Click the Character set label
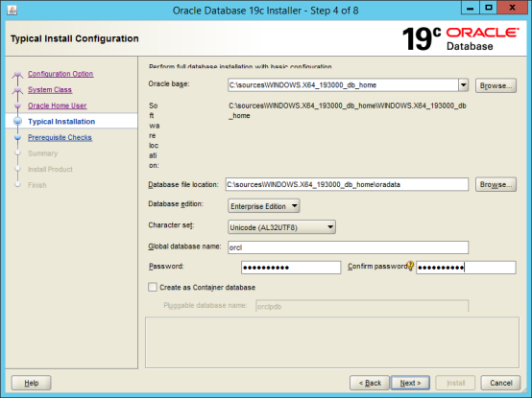Viewport: 532px width, 399px height. pyautogui.click(x=171, y=225)
